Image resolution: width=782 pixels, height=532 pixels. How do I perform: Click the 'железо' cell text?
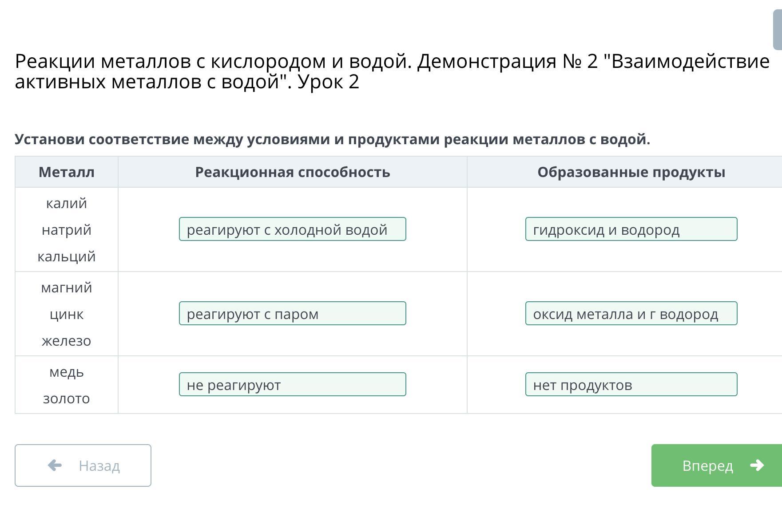point(67,341)
